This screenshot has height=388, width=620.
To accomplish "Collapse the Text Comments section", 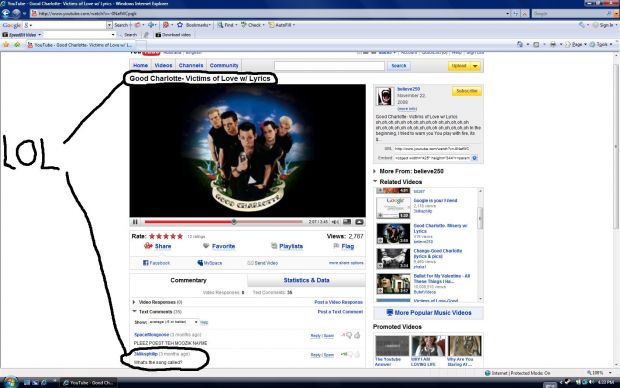I will click(x=134, y=312).
